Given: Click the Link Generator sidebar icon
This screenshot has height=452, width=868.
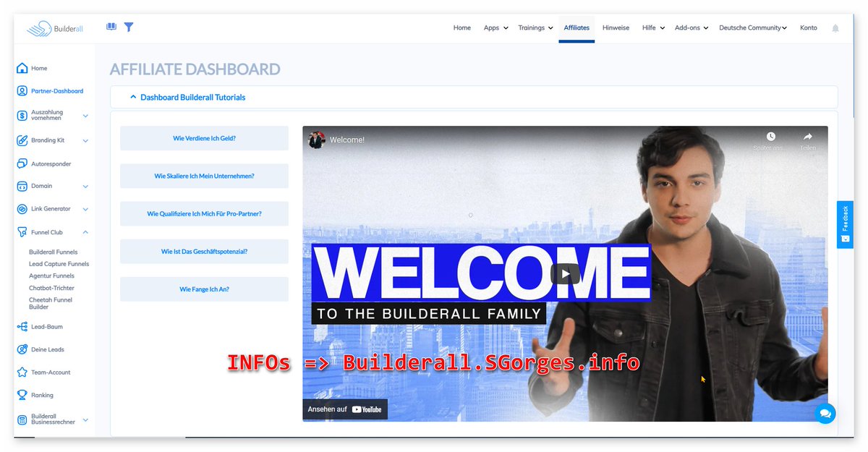Looking at the screenshot, I should point(22,209).
